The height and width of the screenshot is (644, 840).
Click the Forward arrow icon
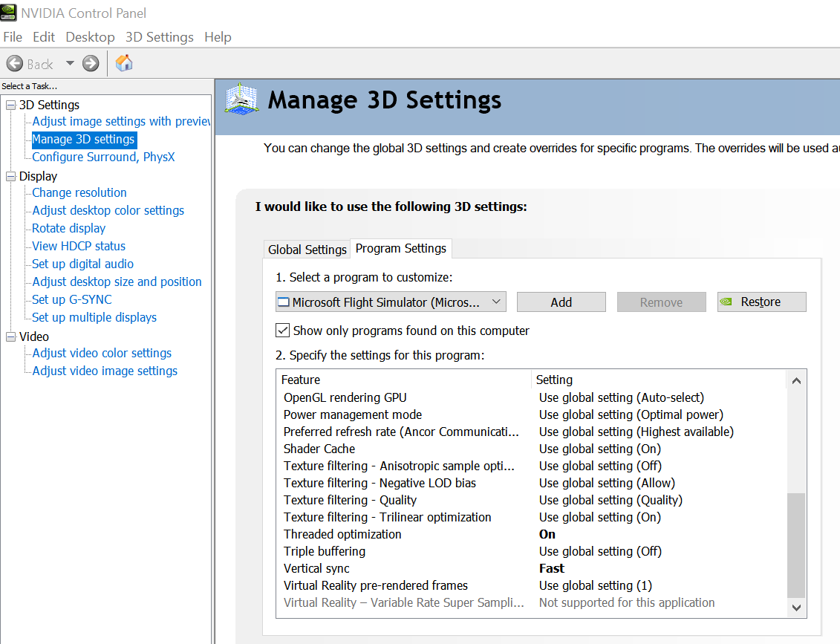click(x=91, y=64)
